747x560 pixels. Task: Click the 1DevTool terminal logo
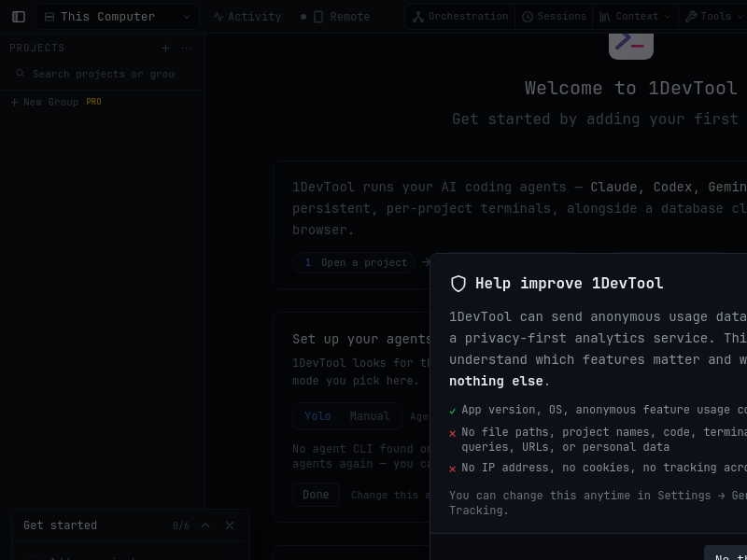(631, 46)
